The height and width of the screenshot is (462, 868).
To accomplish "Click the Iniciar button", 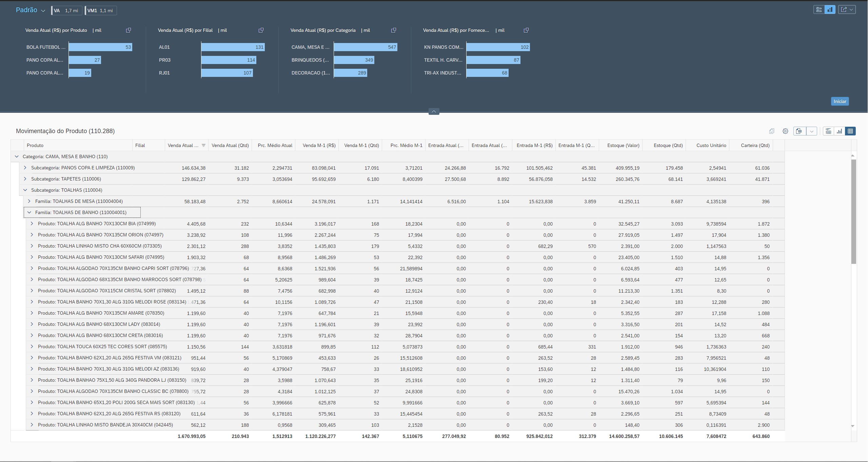I will pyautogui.click(x=840, y=101).
